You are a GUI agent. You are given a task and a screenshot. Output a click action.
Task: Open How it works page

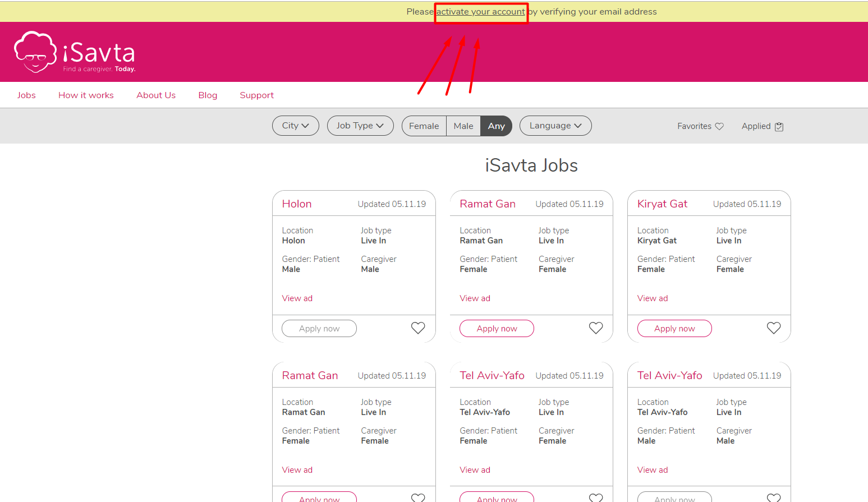86,95
